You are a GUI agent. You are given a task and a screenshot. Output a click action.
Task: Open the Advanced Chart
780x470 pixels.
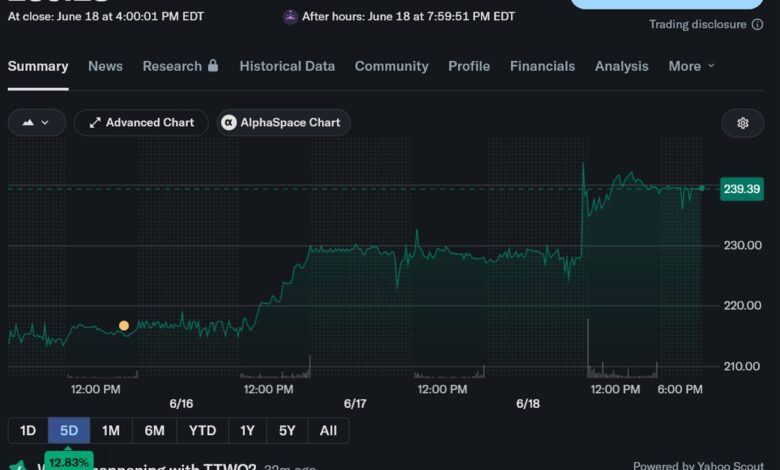(x=141, y=122)
